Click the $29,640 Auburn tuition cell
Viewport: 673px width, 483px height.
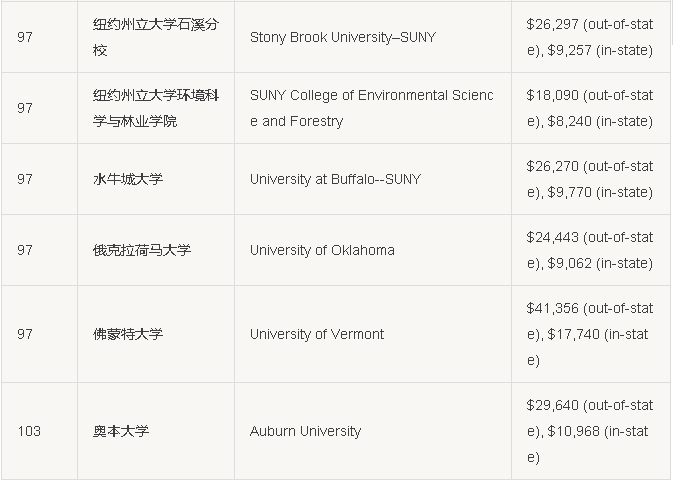point(590,431)
